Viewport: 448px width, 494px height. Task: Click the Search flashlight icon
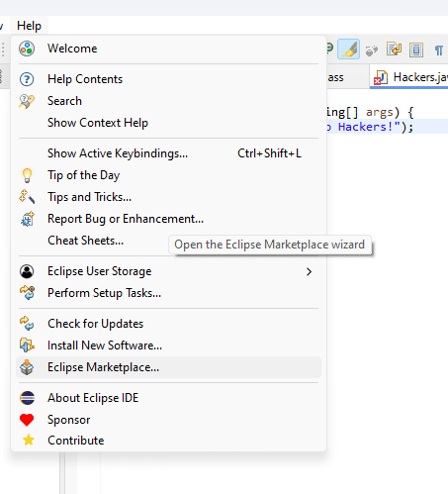tap(27, 101)
